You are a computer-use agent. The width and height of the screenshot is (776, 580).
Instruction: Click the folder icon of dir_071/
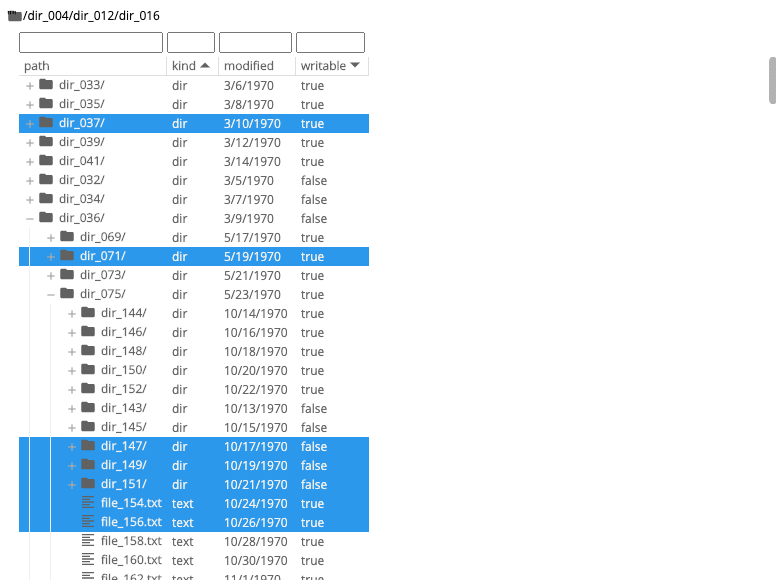tap(67, 255)
